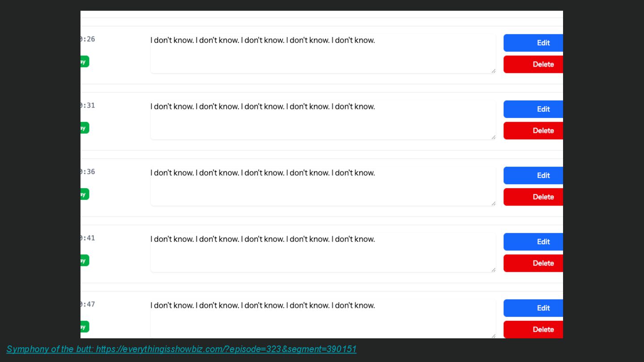Focus the transcript text box at 0:31

323,120
